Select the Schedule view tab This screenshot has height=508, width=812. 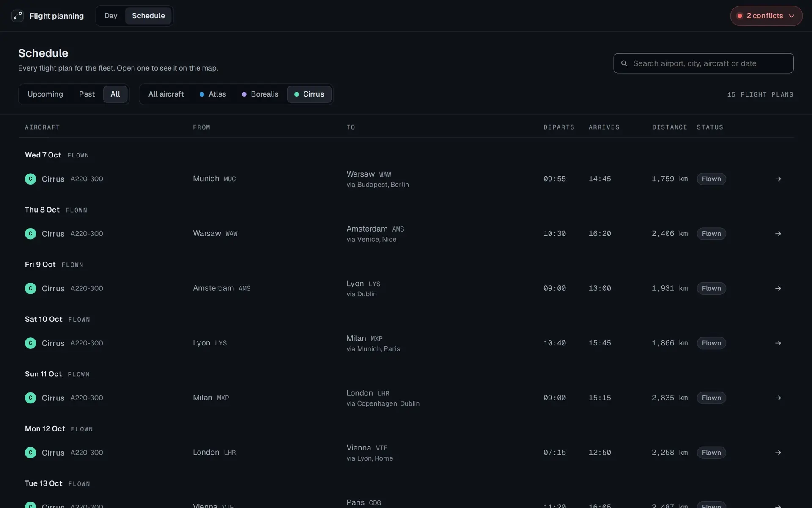pos(148,16)
